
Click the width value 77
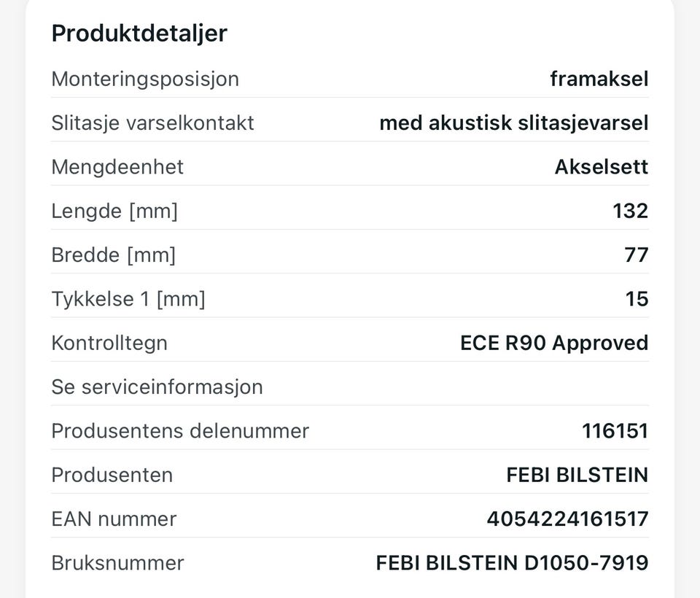point(637,255)
